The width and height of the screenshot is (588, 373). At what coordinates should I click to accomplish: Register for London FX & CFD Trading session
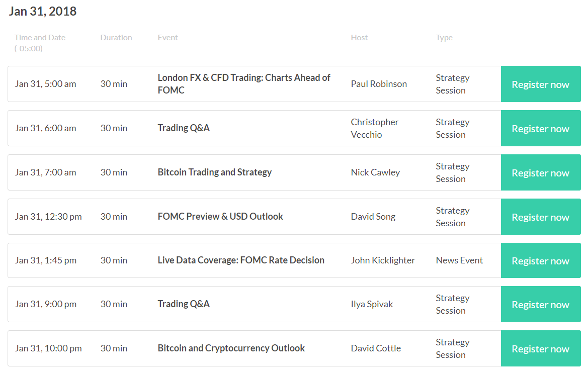point(540,84)
